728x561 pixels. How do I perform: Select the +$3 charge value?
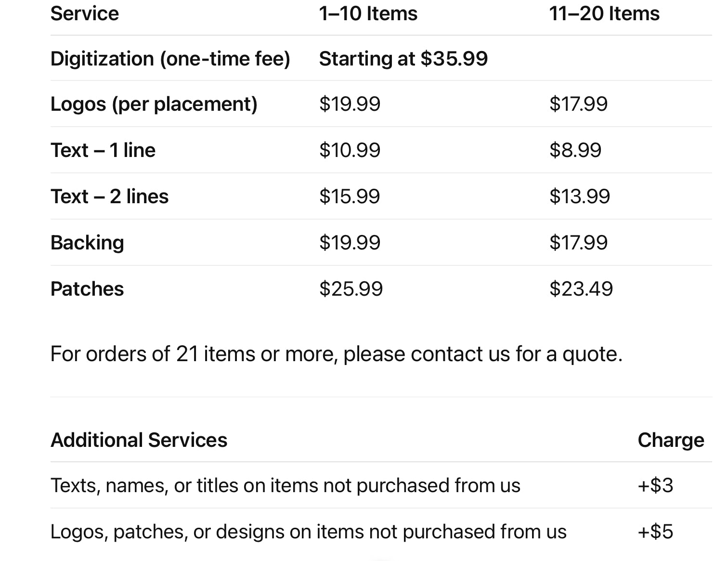point(655,485)
